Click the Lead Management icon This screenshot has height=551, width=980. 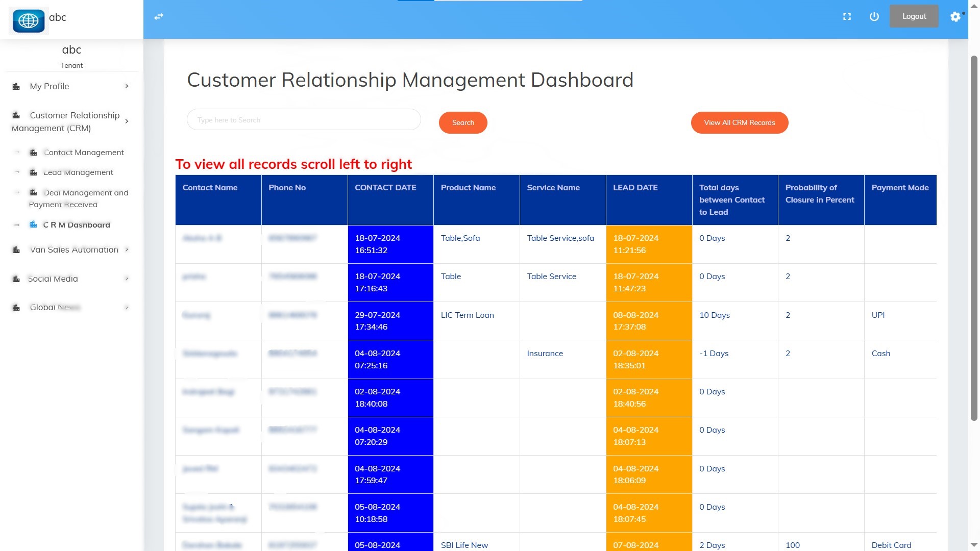(33, 172)
